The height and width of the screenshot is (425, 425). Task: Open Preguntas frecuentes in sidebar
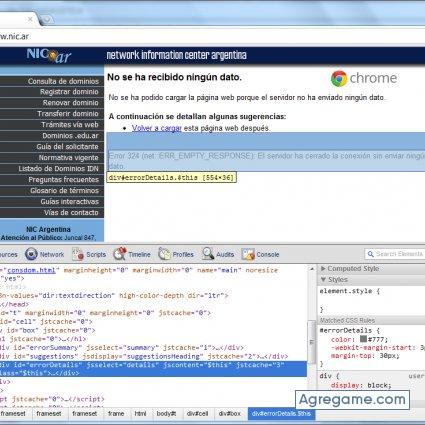pyautogui.click(x=63, y=180)
